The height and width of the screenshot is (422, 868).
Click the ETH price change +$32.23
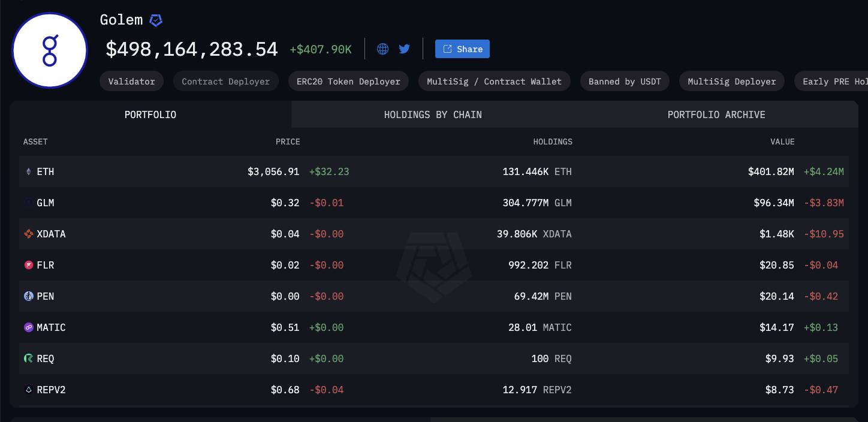329,172
